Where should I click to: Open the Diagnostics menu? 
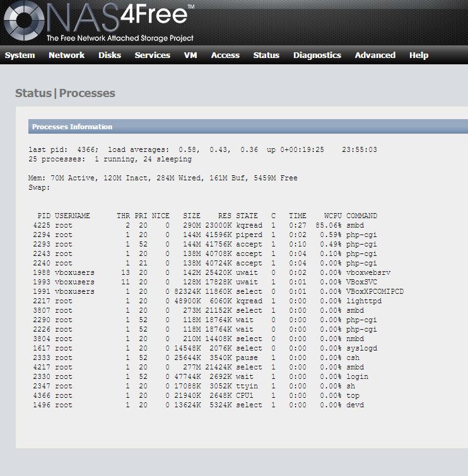click(317, 55)
